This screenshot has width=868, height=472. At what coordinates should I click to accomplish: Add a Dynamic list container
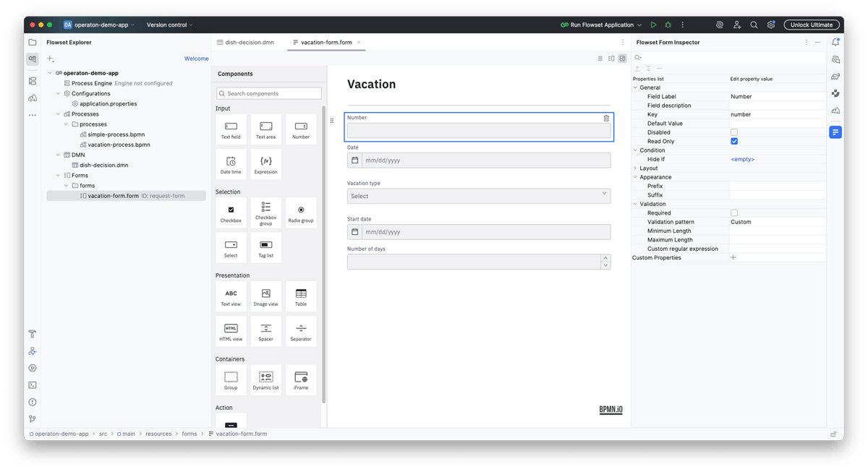point(266,379)
